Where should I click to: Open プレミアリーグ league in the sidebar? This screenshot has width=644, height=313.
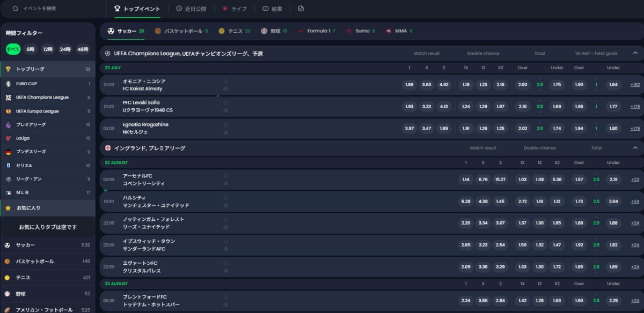pos(48,124)
